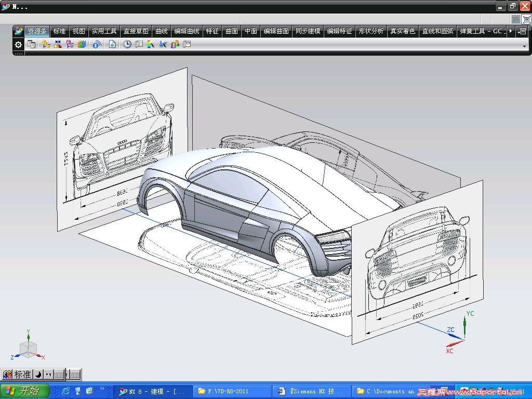Click the second keyboard icon on language bar
This screenshot has width=532, height=399.
(x=75, y=375)
